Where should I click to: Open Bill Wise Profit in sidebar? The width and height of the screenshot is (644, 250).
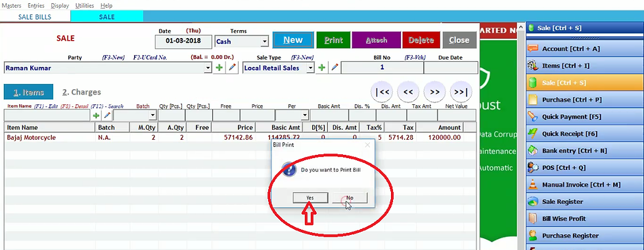click(x=585, y=219)
